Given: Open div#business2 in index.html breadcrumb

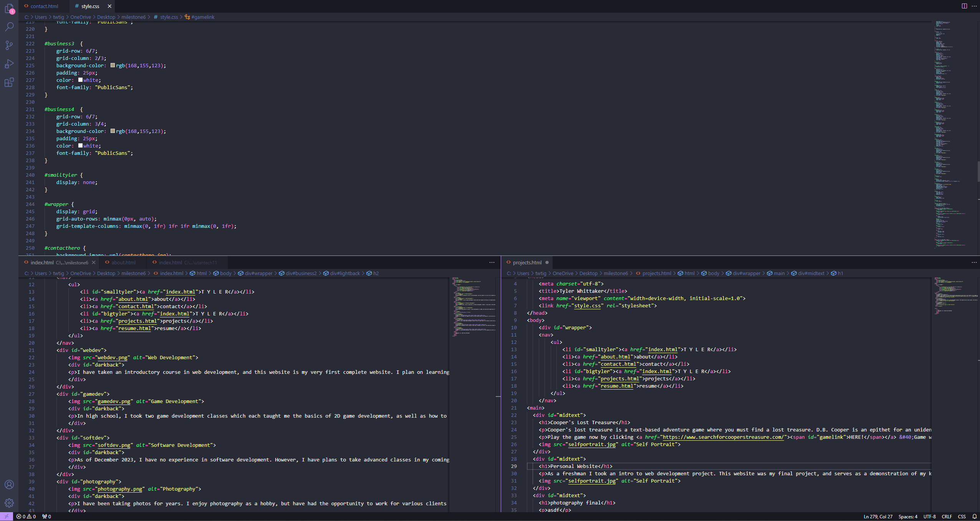Looking at the screenshot, I should 298,273.
